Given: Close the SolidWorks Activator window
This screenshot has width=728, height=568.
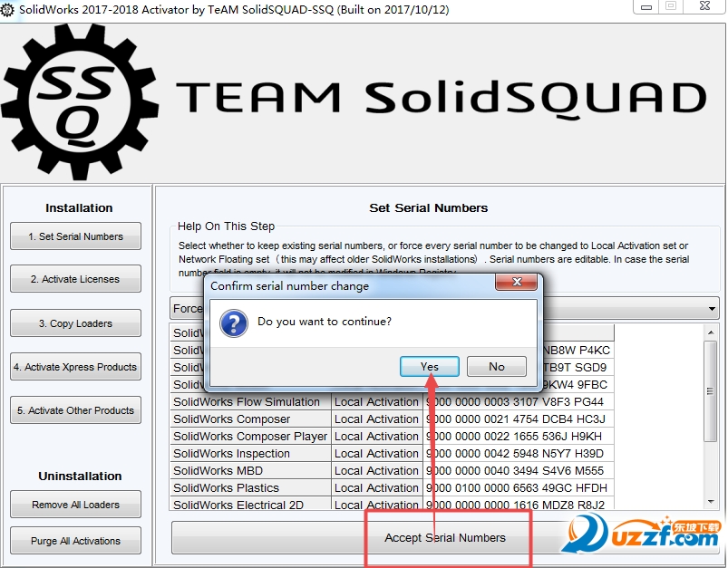Looking at the screenshot, I should [704, 6].
